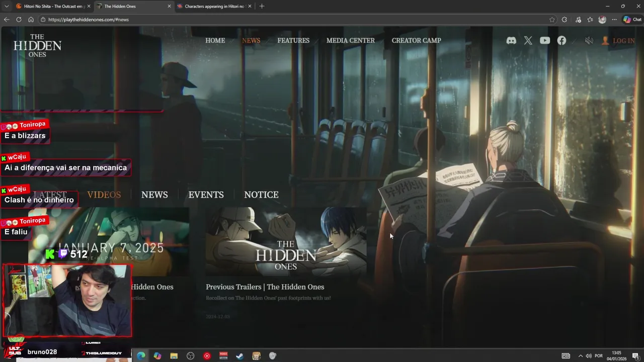Go to browser home page icon
The height and width of the screenshot is (362, 644).
(x=31, y=20)
